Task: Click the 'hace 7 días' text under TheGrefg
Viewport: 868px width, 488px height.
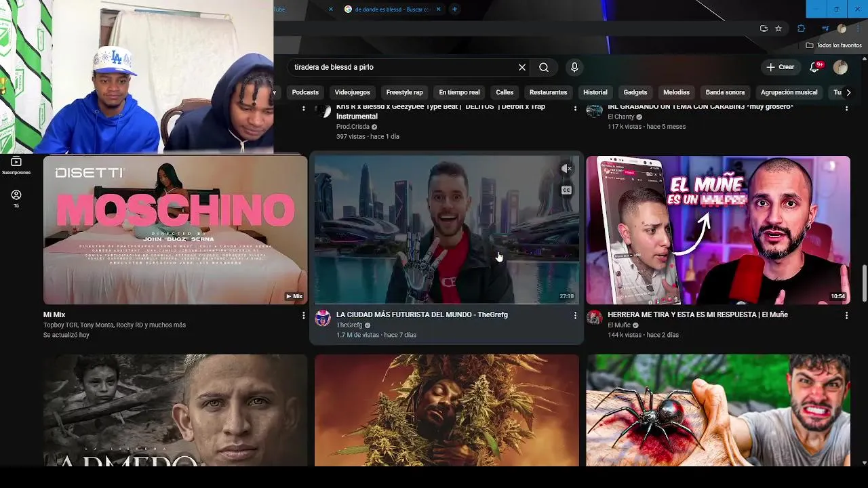Action: pos(400,335)
